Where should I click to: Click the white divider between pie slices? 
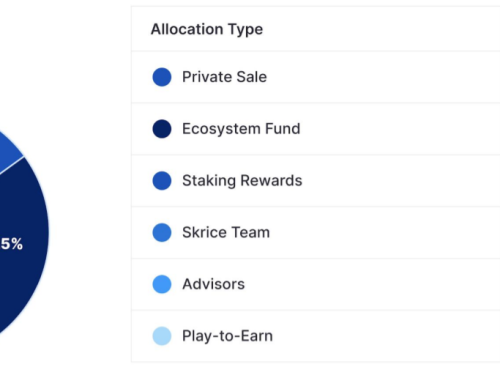(12, 165)
